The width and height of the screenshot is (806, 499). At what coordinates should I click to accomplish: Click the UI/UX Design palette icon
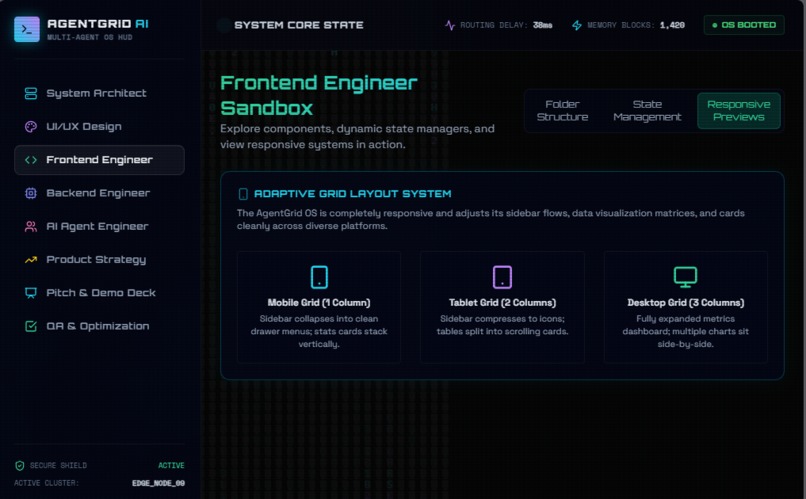[x=31, y=127]
